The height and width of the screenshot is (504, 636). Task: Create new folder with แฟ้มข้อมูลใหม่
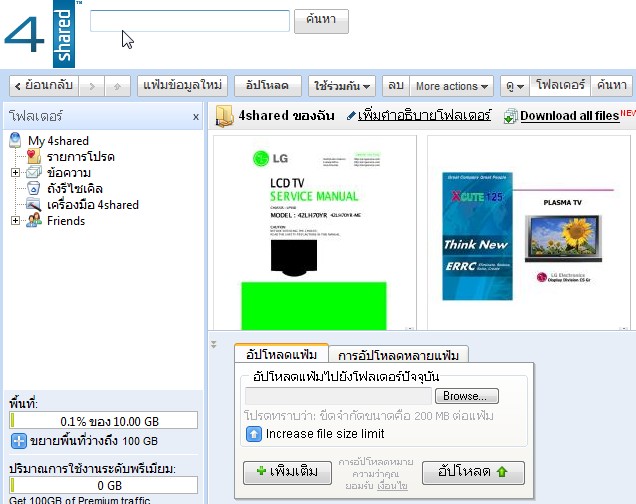(x=183, y=86)
